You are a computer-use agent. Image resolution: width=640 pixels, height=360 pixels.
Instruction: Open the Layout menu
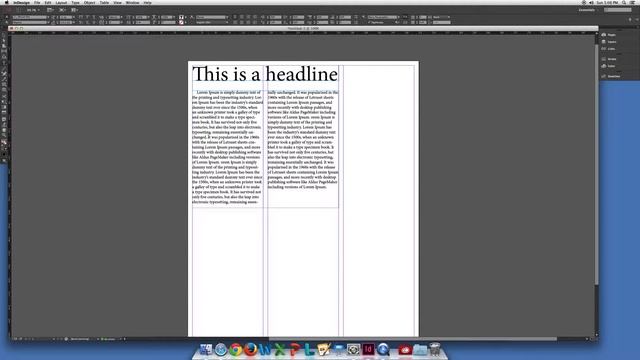pyautogui.click(x=61, y=2)
